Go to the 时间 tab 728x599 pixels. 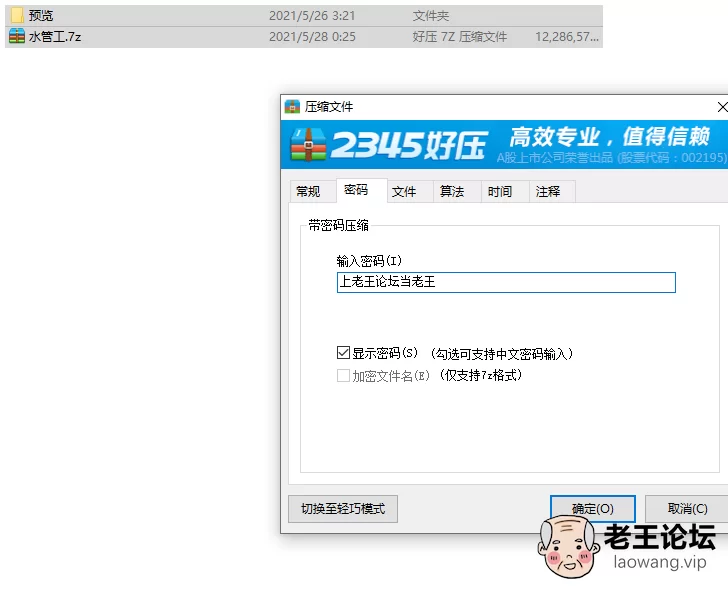click(x=500, y=192)
